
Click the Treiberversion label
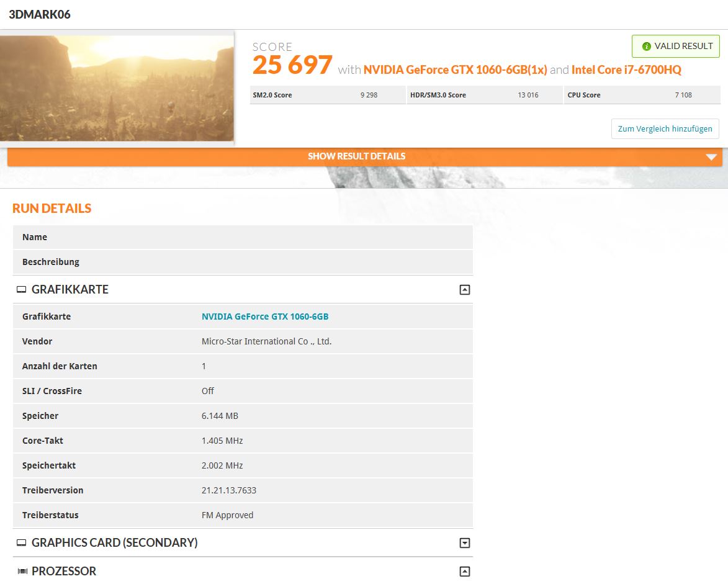pos(53,491)
